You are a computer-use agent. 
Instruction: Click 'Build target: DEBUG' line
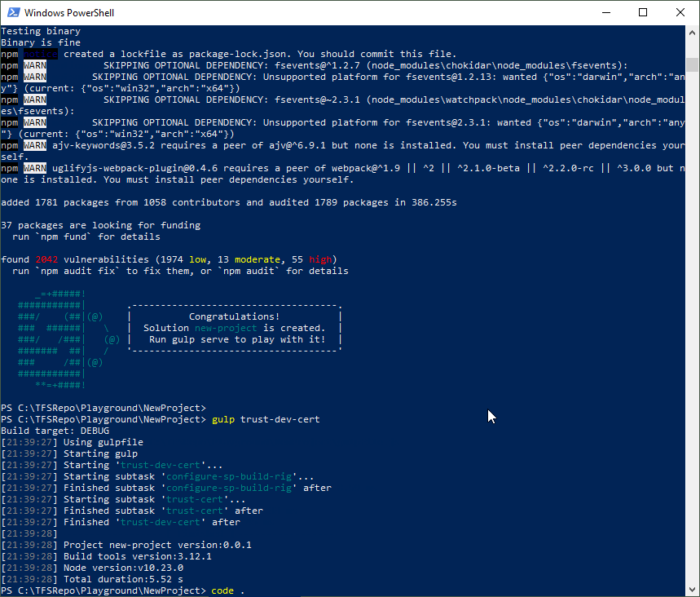(55, 431)
